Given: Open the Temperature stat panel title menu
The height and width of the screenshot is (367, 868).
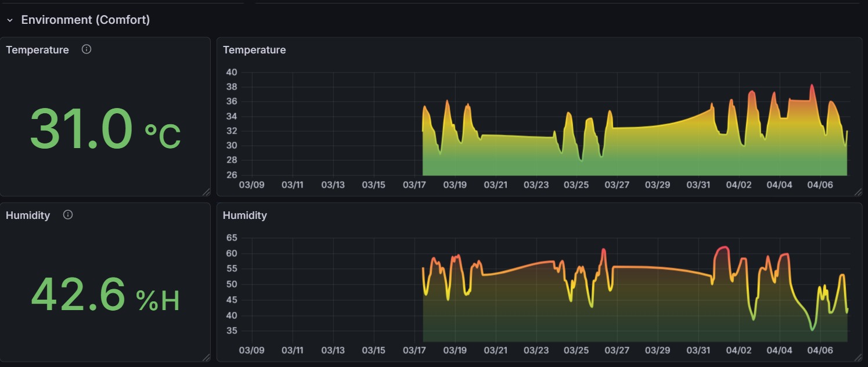Looking at the screenshot, I should tap(37, 49).
